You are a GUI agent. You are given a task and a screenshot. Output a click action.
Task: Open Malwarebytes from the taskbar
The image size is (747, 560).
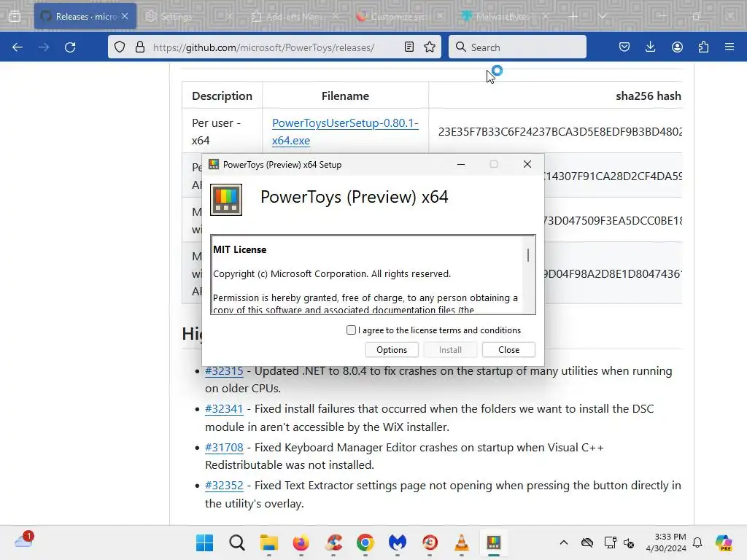point(398,542)
